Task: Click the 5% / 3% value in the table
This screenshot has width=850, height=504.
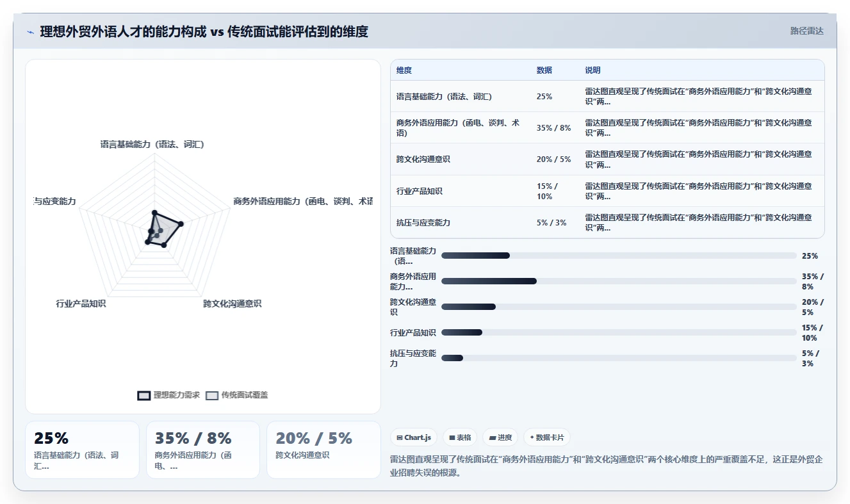Action: click(552, 223)
